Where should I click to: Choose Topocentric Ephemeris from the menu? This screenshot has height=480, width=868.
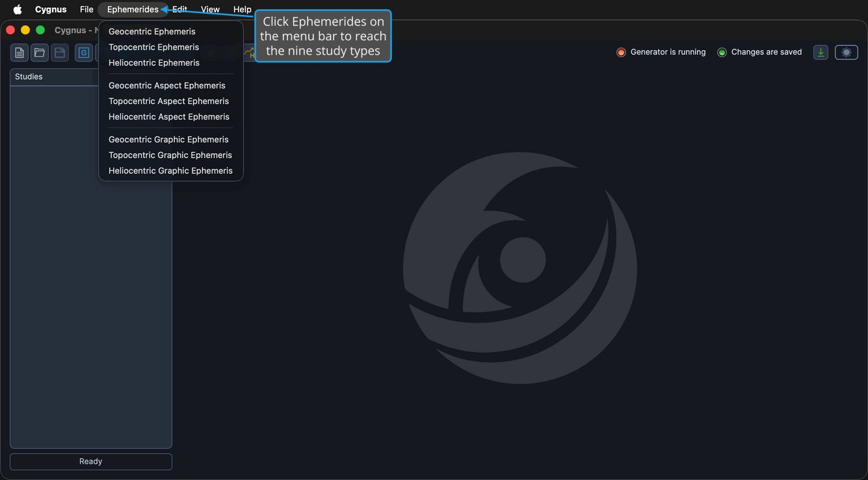click(171, 47)
